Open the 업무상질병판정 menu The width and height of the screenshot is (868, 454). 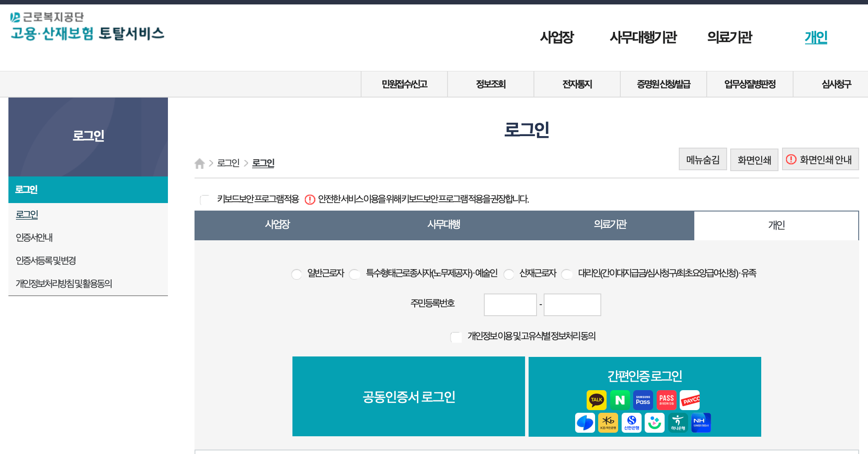pyautogui.click(x=750, y=84)
